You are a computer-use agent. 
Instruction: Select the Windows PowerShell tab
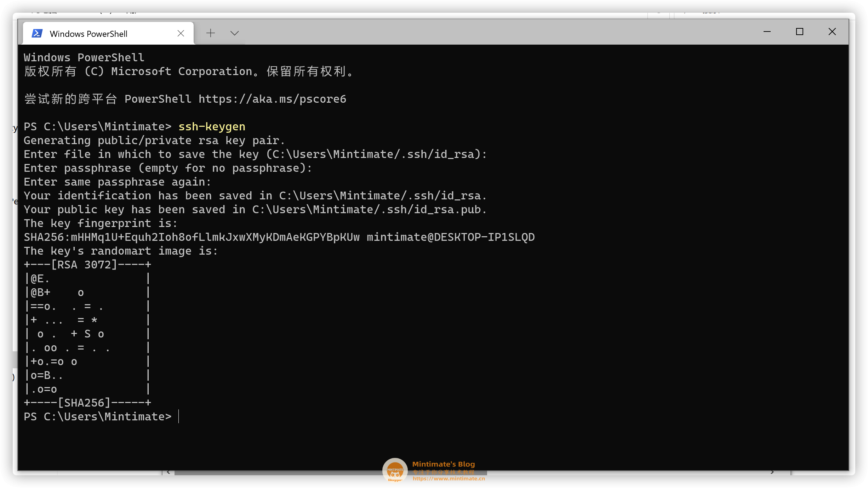88,34
